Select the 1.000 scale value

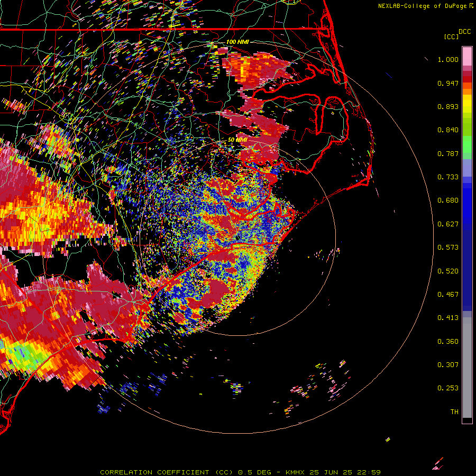pos(448,59)
